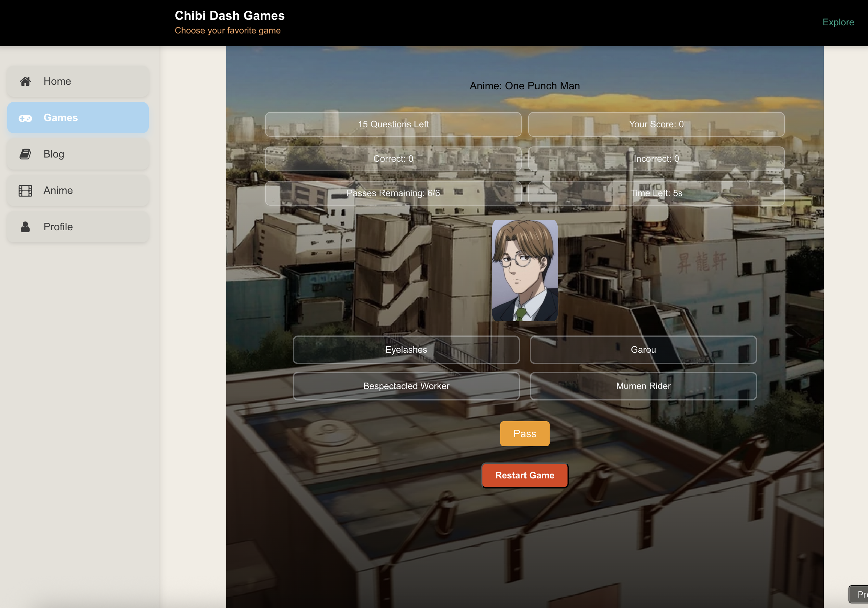
Task: Click the Time Left indicator
Action: pyautogui.click(x=656, y=193)
